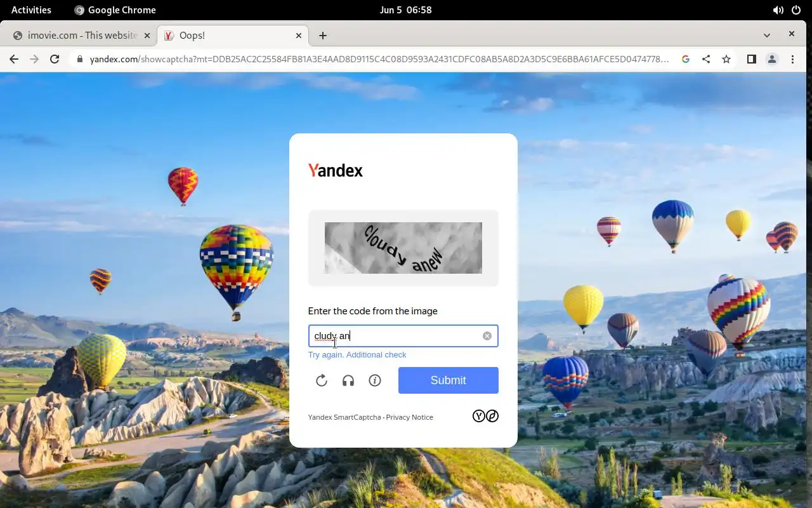
Task: Click the Yandex accessibility badge icon
Action: point(485,416)
